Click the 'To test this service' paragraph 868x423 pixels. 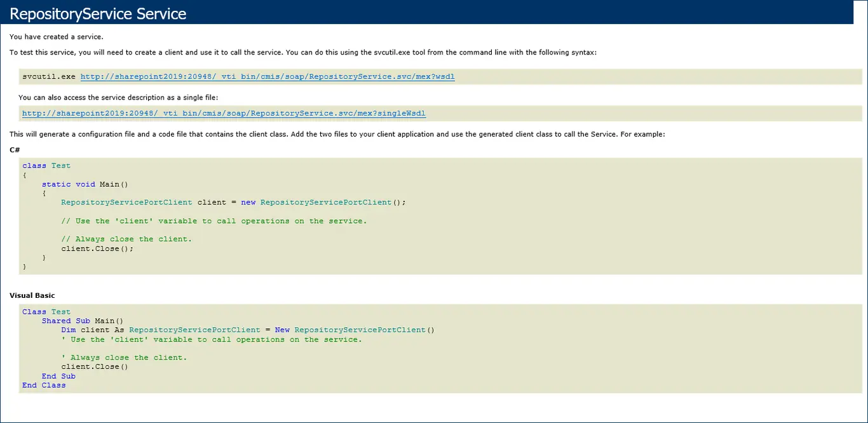click(303, 53)
